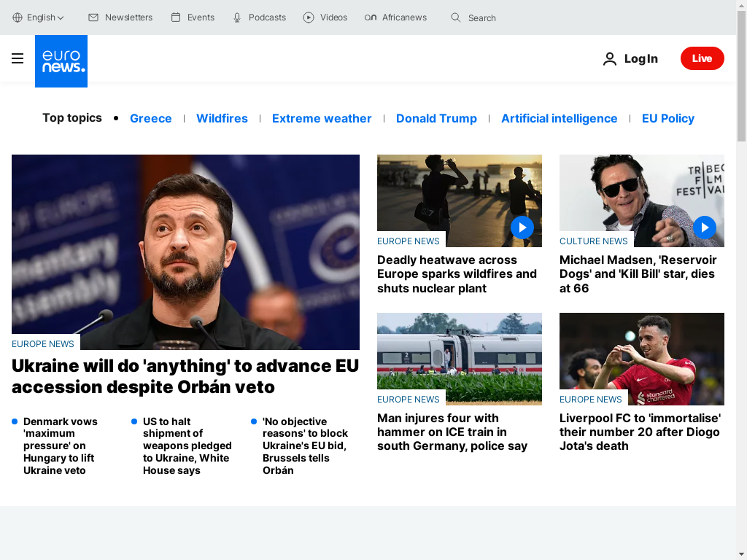The image size is (747, 560).
Task: Click the euronews logo
Action: [61, 61]
